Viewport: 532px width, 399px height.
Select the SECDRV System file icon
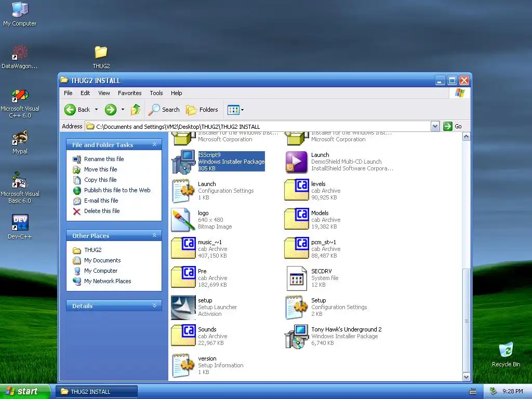pos(296,278)
